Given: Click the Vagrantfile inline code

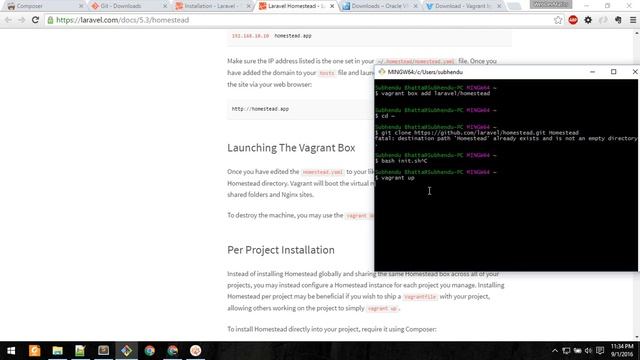Looking at the screenshot, I should pos(420,297).
